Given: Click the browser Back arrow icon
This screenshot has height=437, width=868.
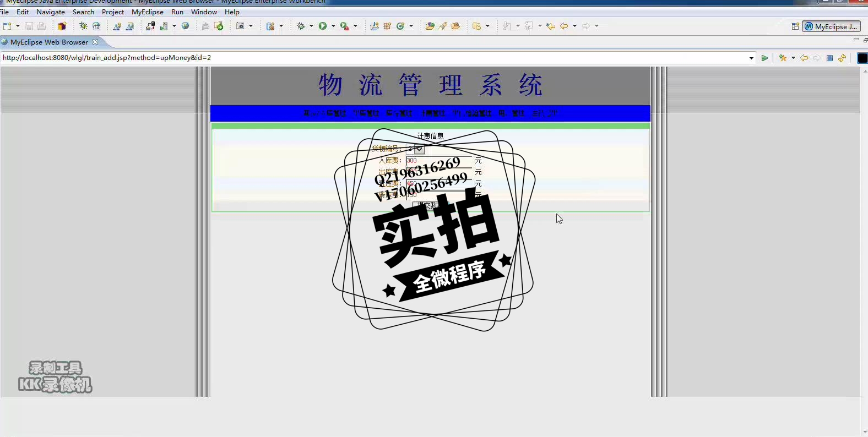Looking at the screenshot, I should pyautogui.click(x=804, y=58).
